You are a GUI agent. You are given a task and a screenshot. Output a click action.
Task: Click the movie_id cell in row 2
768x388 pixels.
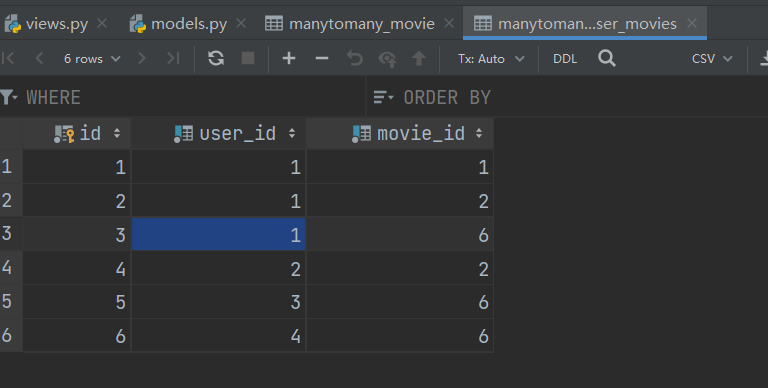400,200
